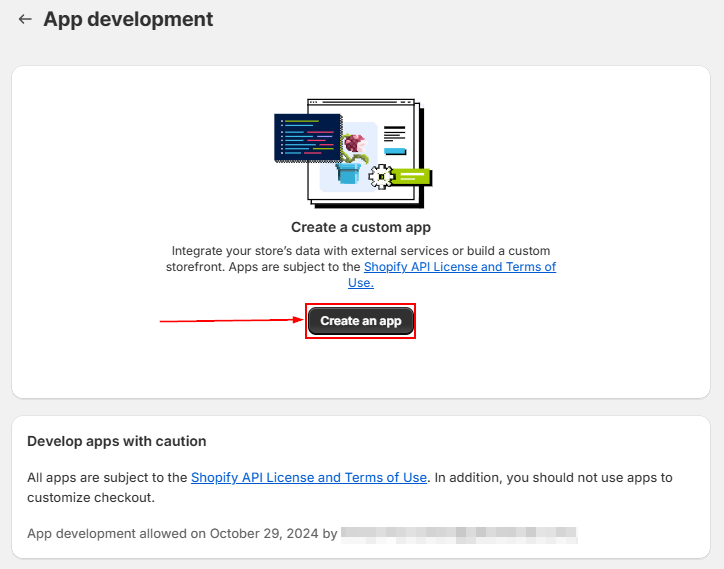Click the red annotation arrow

232,321
